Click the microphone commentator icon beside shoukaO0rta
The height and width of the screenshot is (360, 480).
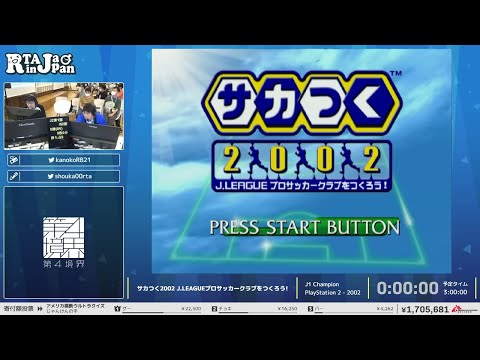pyautogui.click(x=14, y=176)
